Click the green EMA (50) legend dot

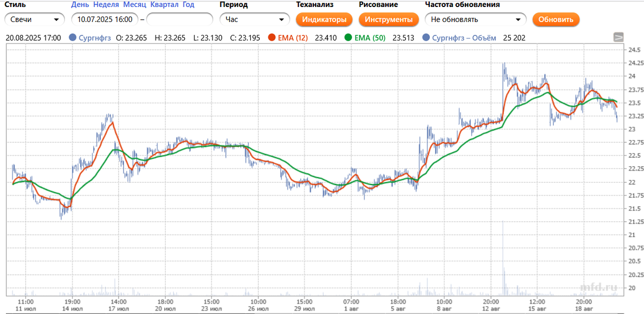(348, 38)
